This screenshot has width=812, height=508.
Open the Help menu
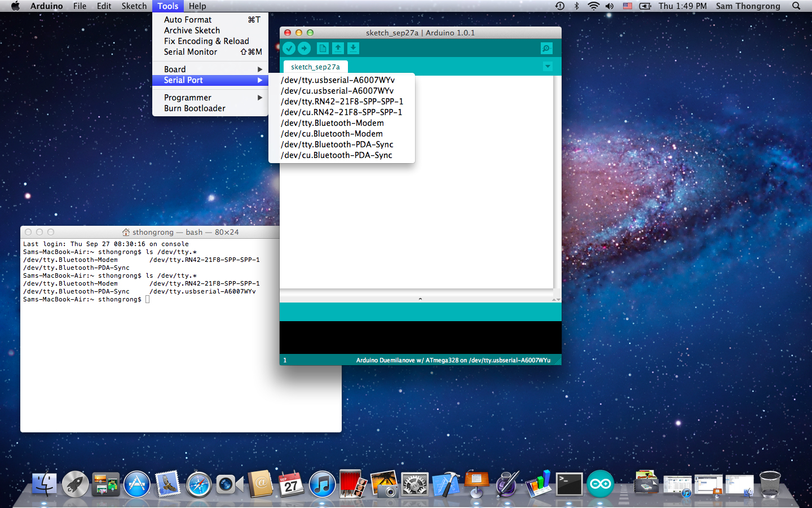click(197, 6)
